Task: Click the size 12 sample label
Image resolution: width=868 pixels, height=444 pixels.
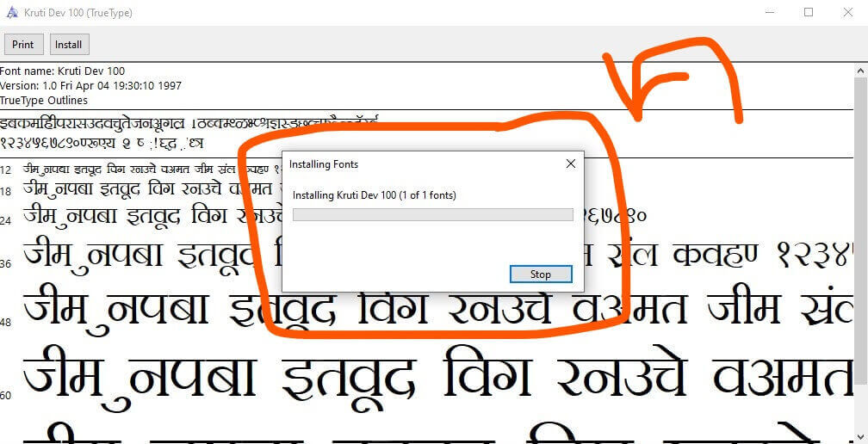Action: [x=5, y=170]
